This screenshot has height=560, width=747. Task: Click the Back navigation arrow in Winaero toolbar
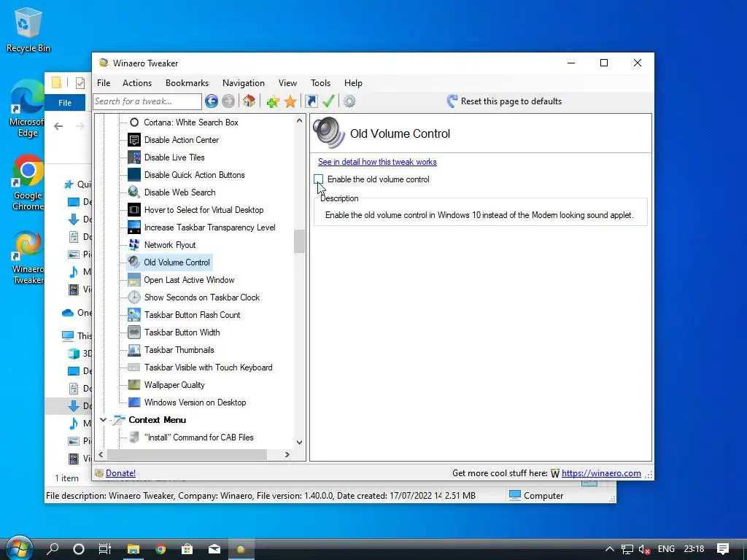(x=212, y=101)
